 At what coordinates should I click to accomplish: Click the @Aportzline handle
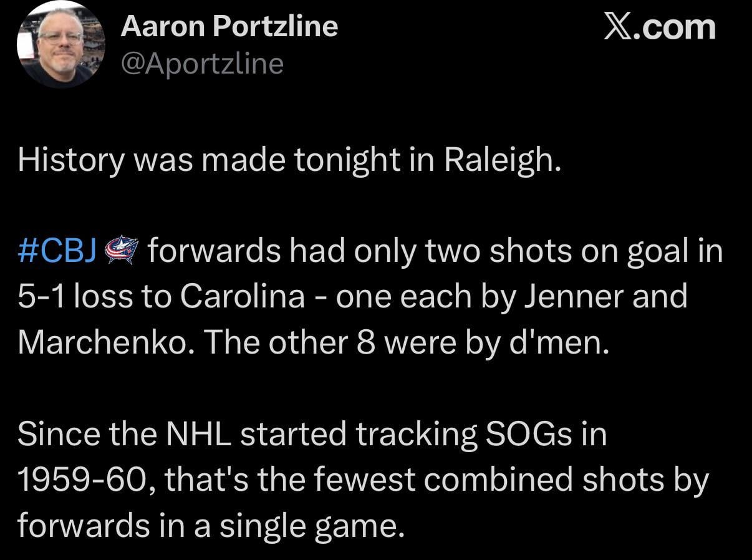coord(201,64)
